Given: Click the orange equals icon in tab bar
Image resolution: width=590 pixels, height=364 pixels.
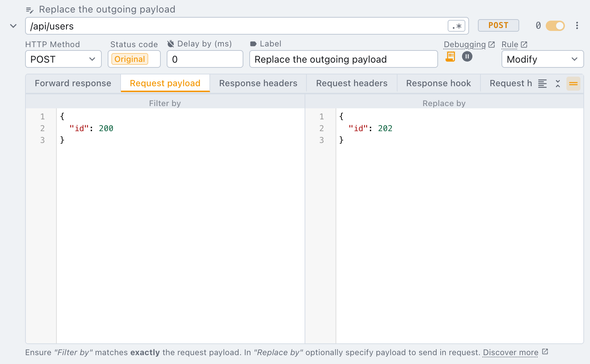Looking at the screenshot, I should click(573, 84).
